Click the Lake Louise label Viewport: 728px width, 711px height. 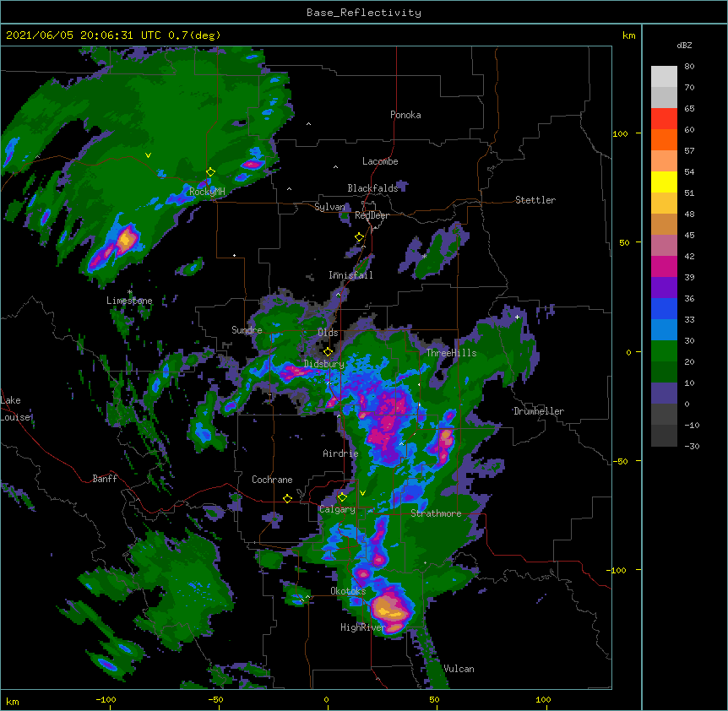pos(14,409)
